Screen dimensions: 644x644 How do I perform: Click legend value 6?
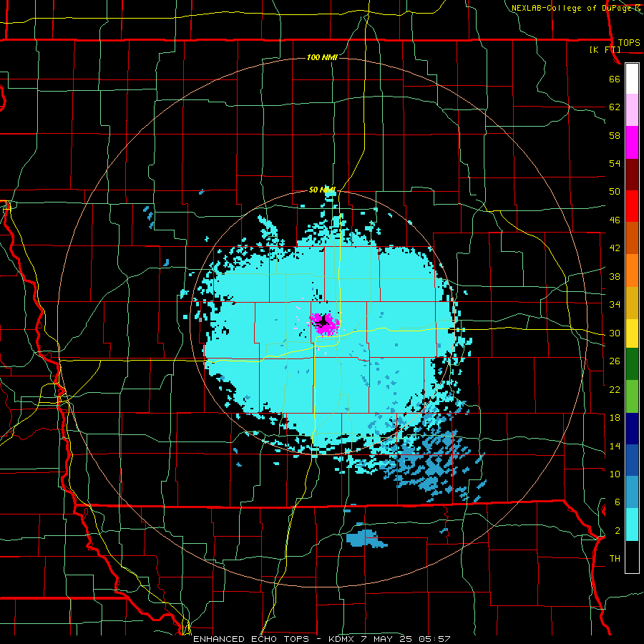point(617,502)
